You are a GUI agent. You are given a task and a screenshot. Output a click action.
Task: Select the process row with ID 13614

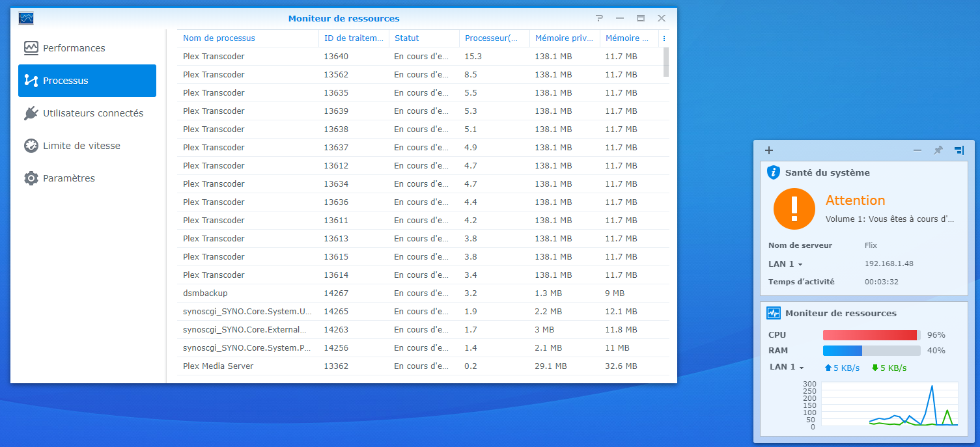(423, 275)
